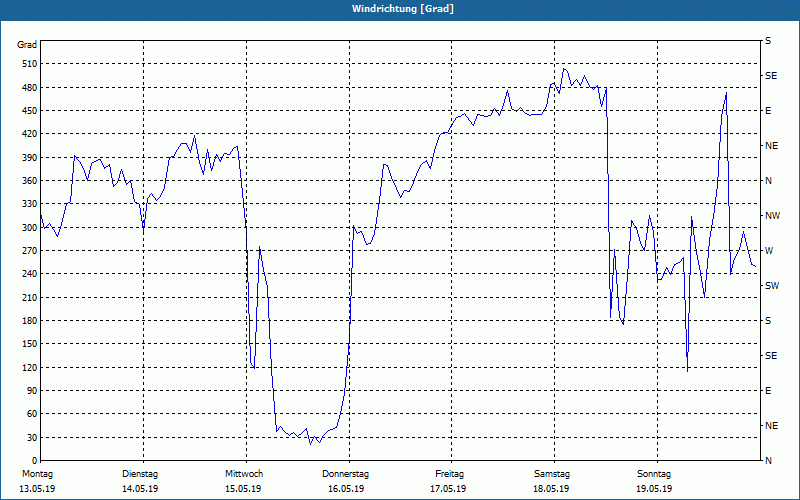Select the 120 axis value
Viewport: 800px width, 500px height.
(x=30, y=367)
